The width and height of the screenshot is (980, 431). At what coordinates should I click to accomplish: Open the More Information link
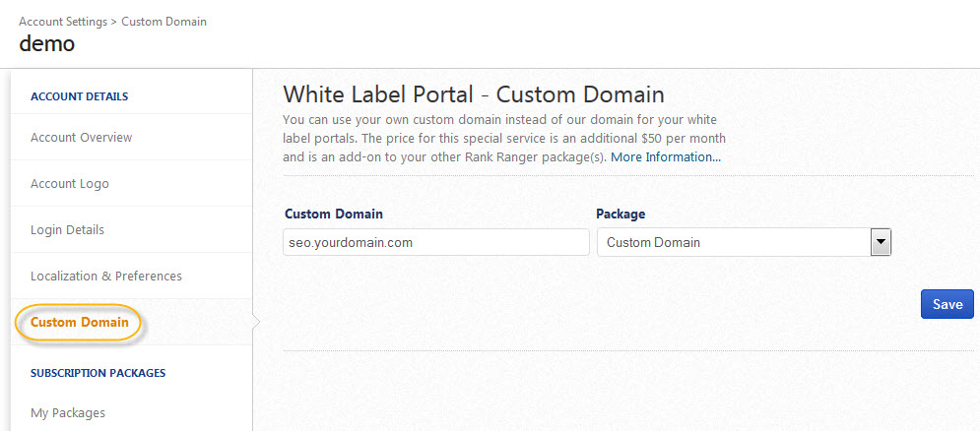(666, 156)
